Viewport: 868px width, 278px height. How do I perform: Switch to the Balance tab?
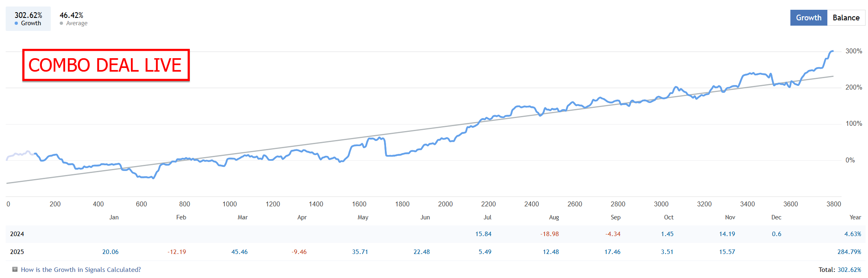tap(846, 18)
